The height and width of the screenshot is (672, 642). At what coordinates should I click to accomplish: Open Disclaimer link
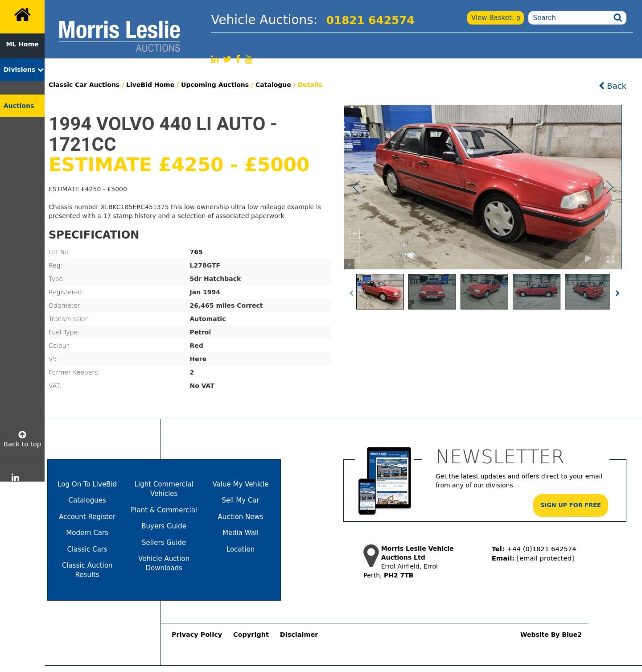[x=299, y=635]
